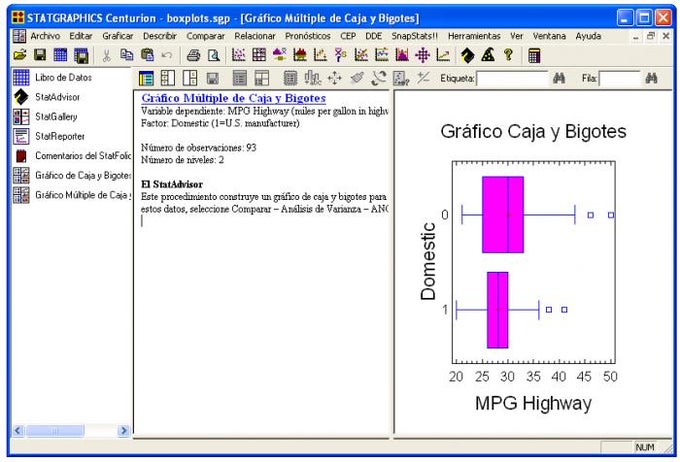This screenshot has height=462, width=680.
Task: Click the scatterplot toolbar icon
Action: pos(239,55)
